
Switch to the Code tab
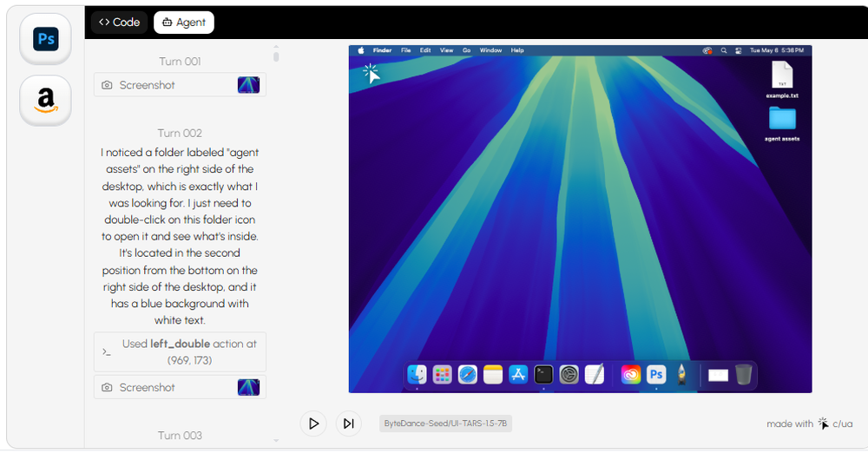(119, 23)
